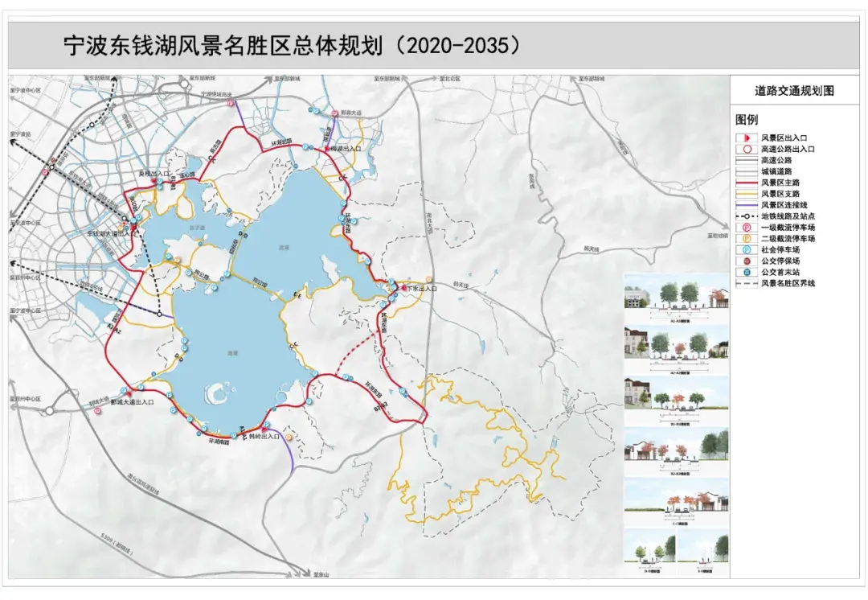The width and height of the screenshot is (868, 600).
Task: Click the 环湖北路 road label
Action: [x=280, y=143]
